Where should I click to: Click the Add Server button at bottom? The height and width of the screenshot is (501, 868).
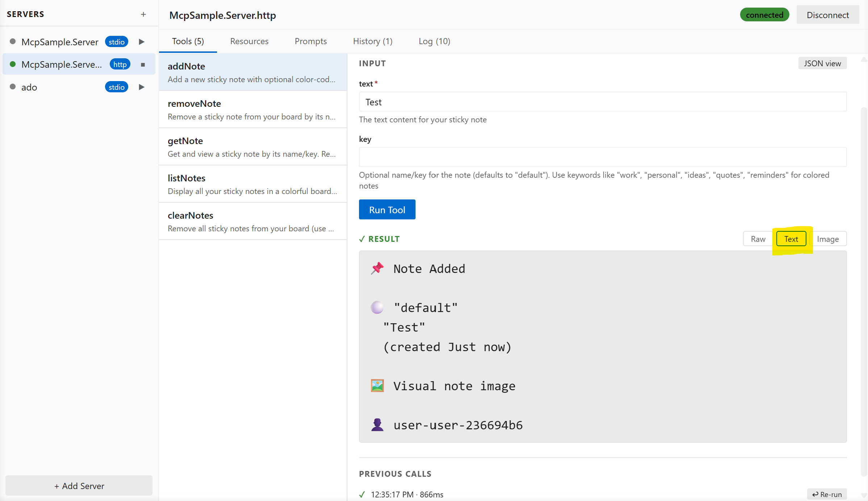(79, 485)
